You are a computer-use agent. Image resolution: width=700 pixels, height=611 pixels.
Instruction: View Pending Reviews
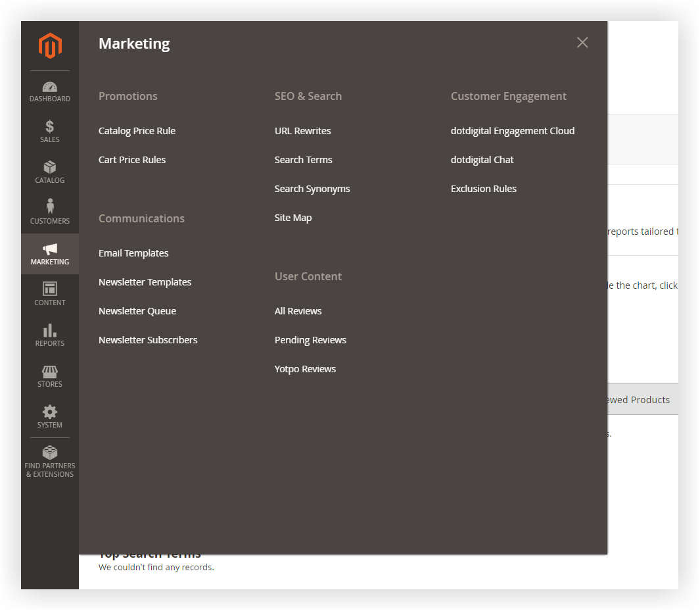tap(310, 340)
